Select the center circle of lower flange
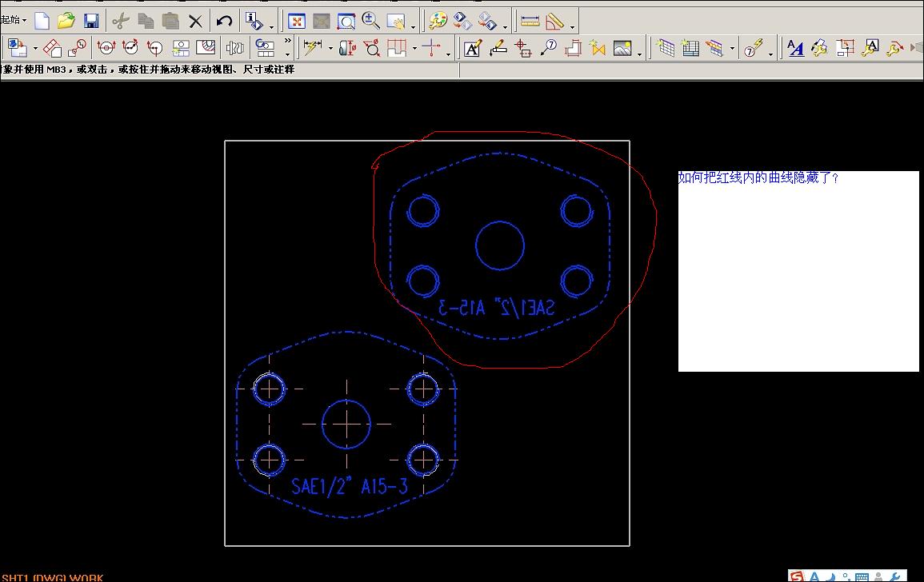 point(346,424)
